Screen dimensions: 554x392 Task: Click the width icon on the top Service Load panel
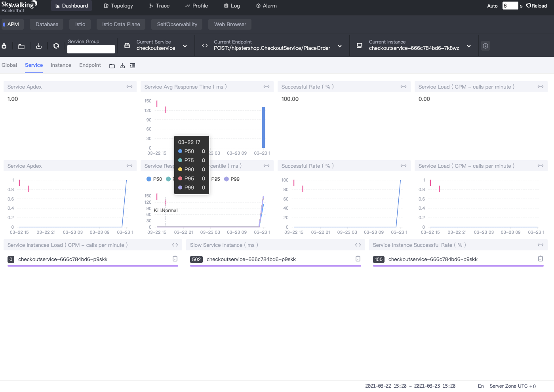(541, 87)
